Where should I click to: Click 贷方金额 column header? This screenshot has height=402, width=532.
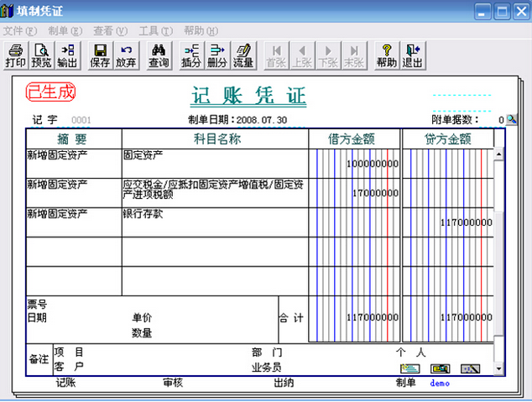point(448,139)
